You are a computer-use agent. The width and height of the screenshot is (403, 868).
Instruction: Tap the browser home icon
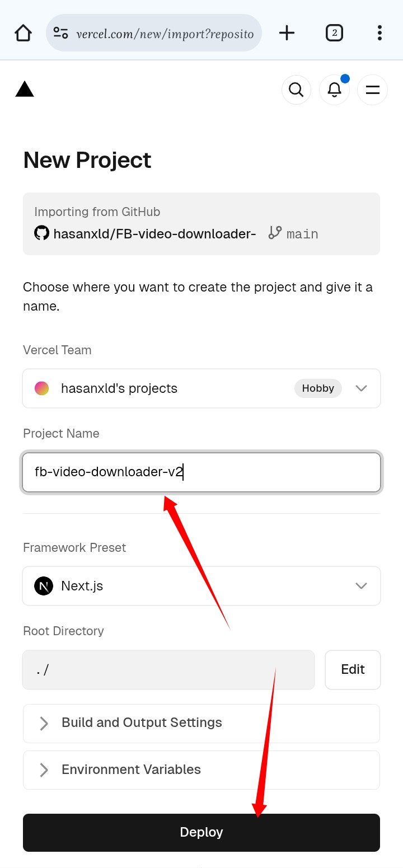(24, 33)
